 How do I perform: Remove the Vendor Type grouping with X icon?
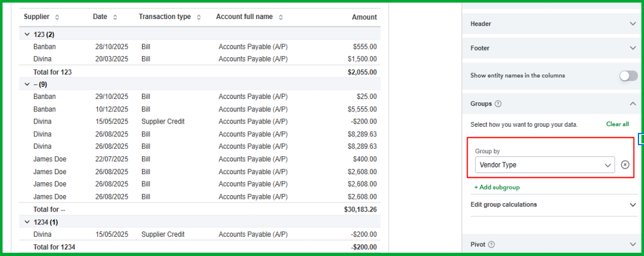[x=625, y=165]
